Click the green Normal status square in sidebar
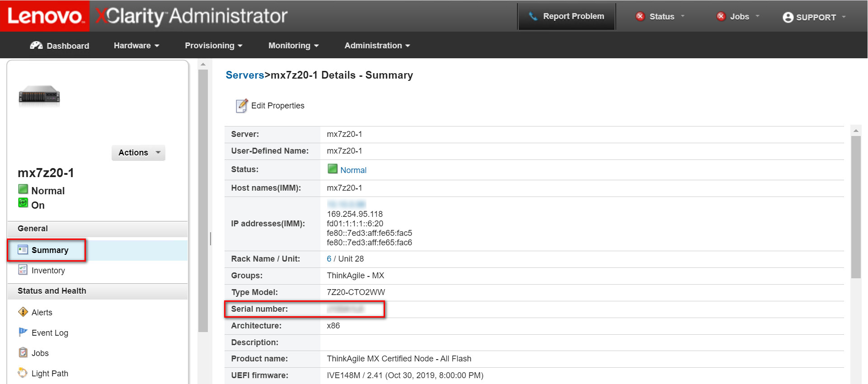868x384 pixels. pos(23,189)
